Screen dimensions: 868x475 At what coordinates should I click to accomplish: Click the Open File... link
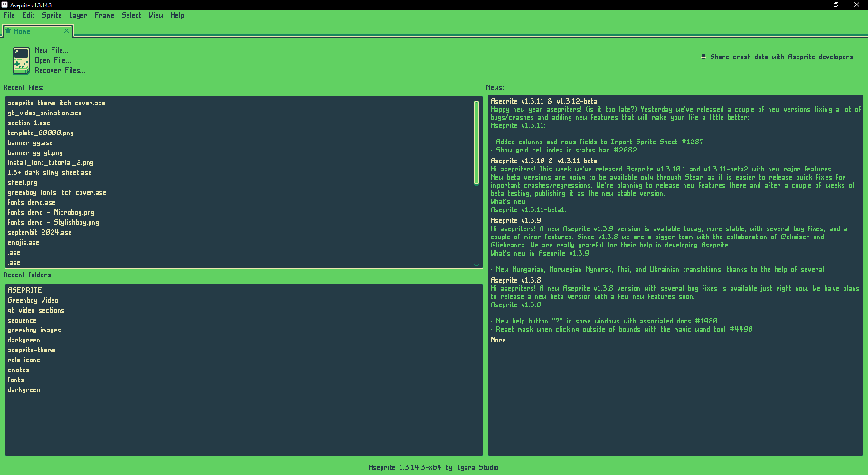pyautogui.click(x=53, y=61)
